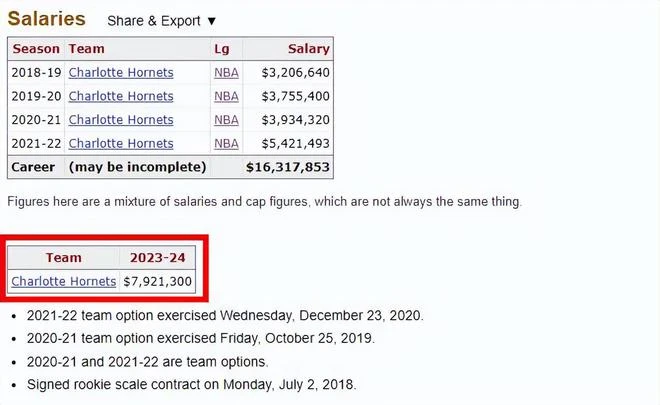The image size is (660, 405).
Task: Open Charlotte Hornets link for 2020-21 season
Action: pyautogui.click(x=121, y=120)
